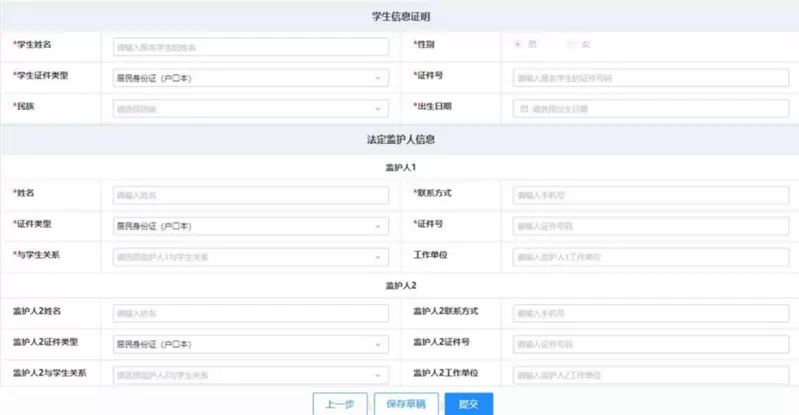This screenshot has height=415, width=799.
Task: Open the 监护人2证件类型 dropdown
Action: coord(248,343)
